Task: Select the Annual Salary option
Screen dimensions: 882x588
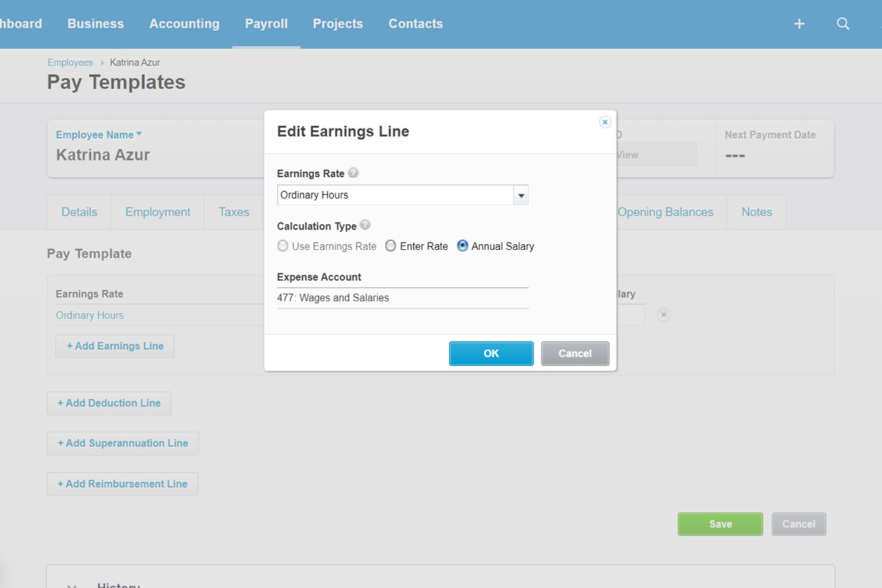Action: click(462, 246)
